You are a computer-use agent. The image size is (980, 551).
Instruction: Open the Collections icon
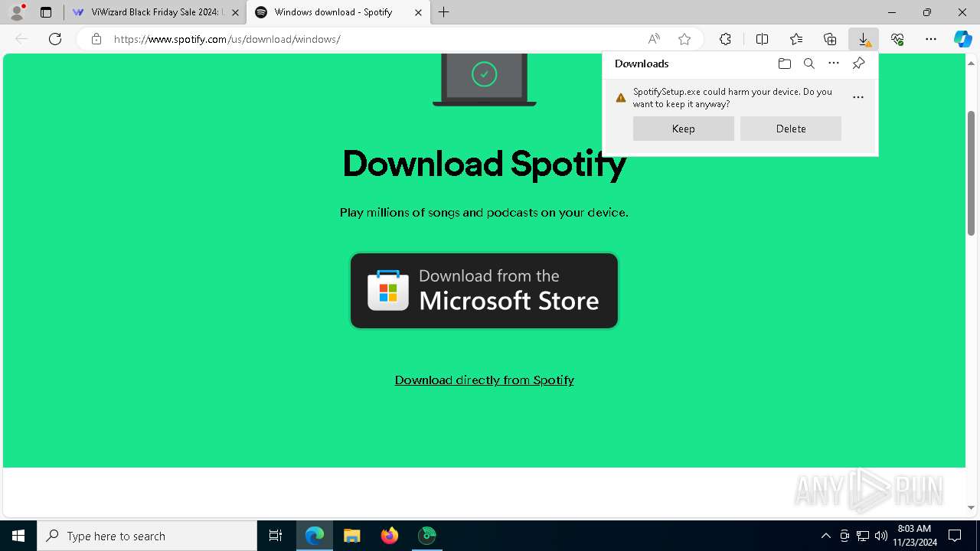(x=830, y=39)
